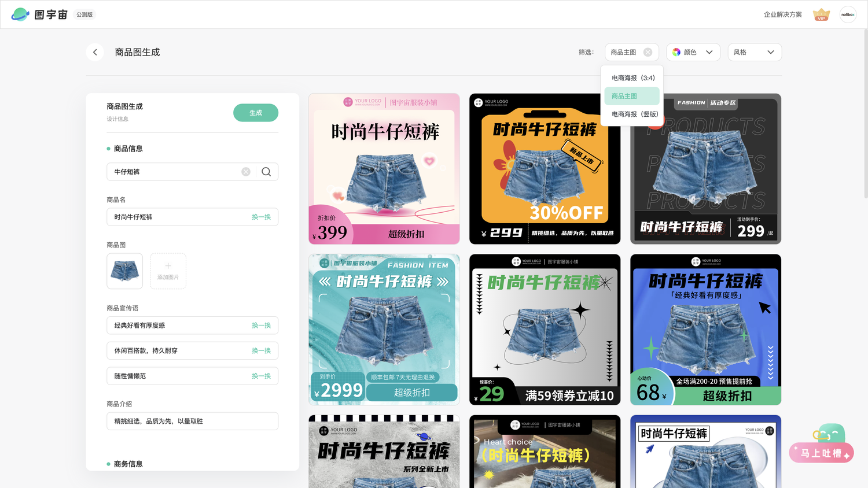Go back with the left arrow button
The height and width of the screenshot is (488, 868).
point(95,52)
